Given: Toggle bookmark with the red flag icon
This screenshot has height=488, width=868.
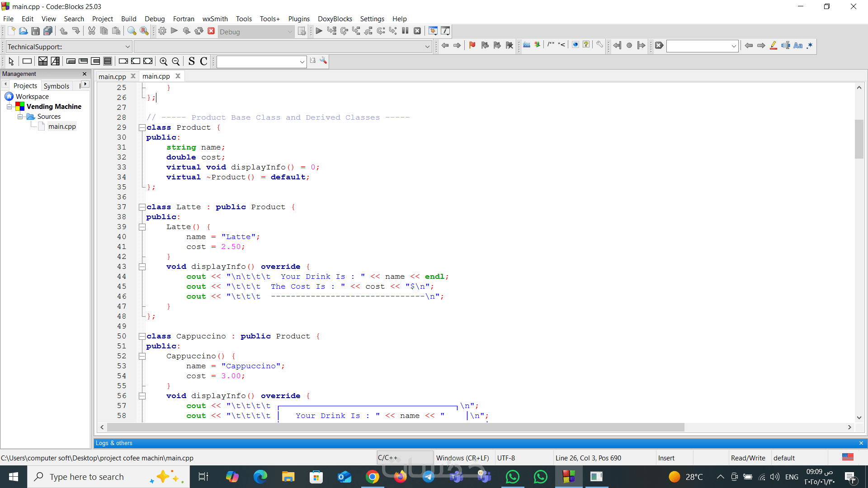Looking at the screenshot, I should click(x=472, y=45).
